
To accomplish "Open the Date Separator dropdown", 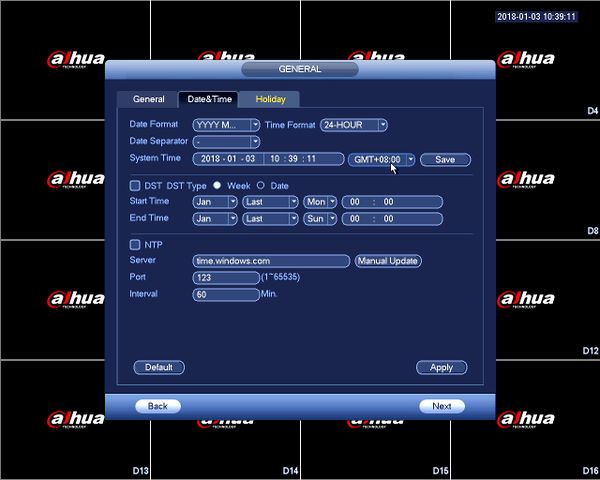I will tap(226, 142).
